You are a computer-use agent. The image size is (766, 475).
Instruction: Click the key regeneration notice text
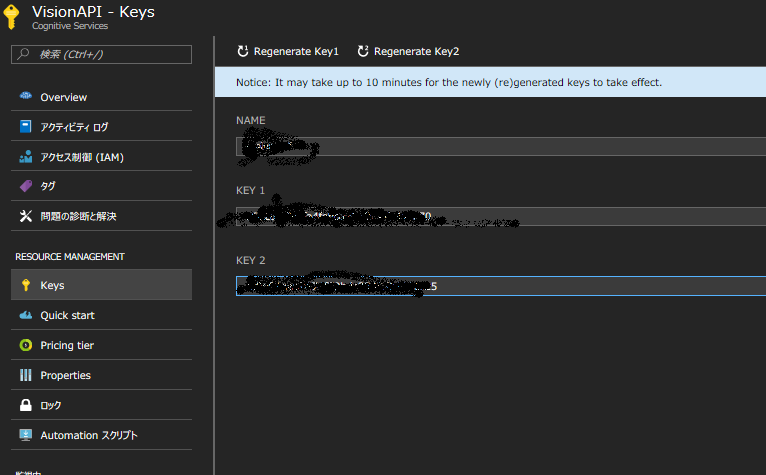click(449, 82)
